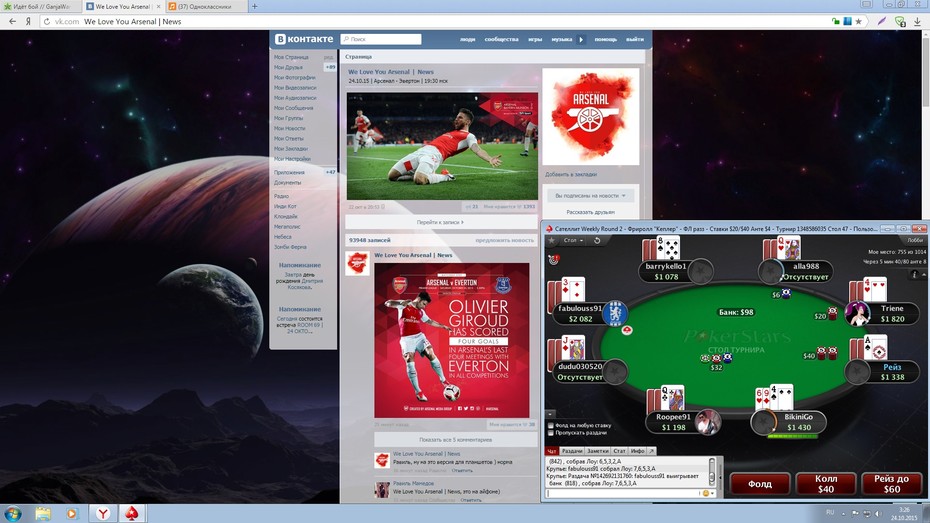Screen dimensions: 930x523
Task: Click 'люди' in VK header
Action: (x=467, y=39)
